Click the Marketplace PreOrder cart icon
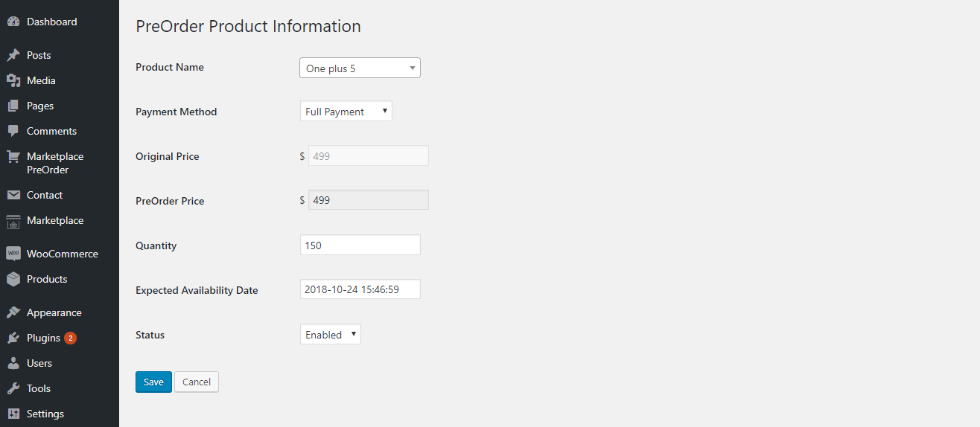The image size is (980, 427). click(13, 157)
